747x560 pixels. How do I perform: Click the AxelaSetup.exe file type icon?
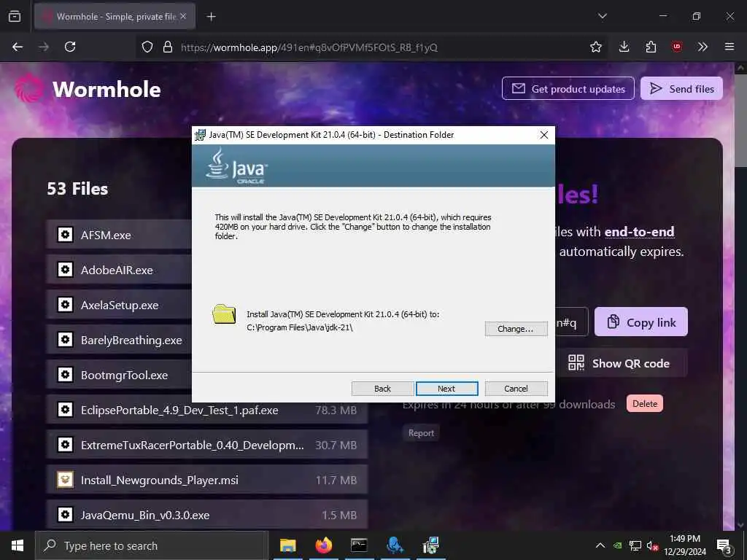click(x=65, y=304)
